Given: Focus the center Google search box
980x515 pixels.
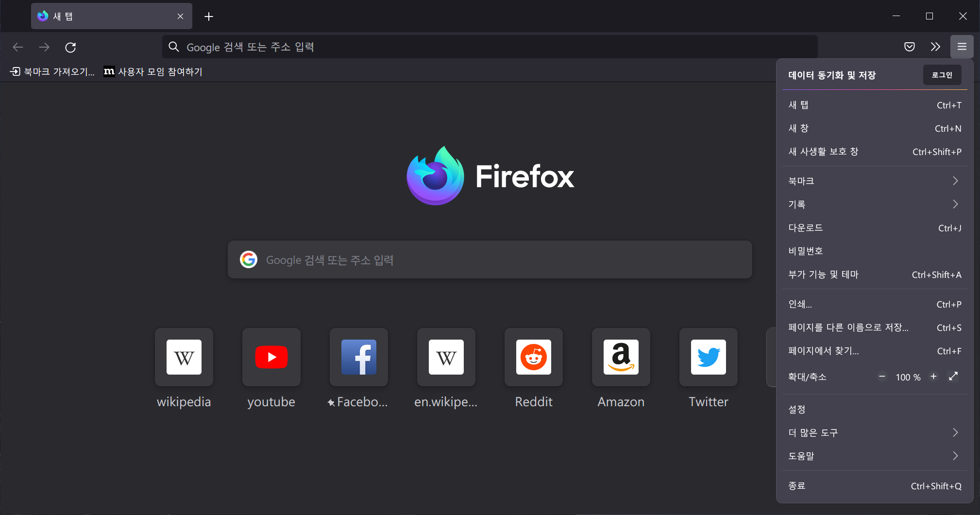Looking at the screenshot, I should coord(490,259).
